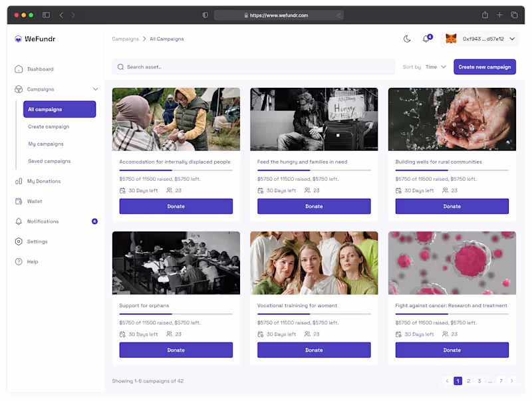Click calendar icon on Support for orphans card
The width and height of the screenshot is (532, 401).
point(122,334)
